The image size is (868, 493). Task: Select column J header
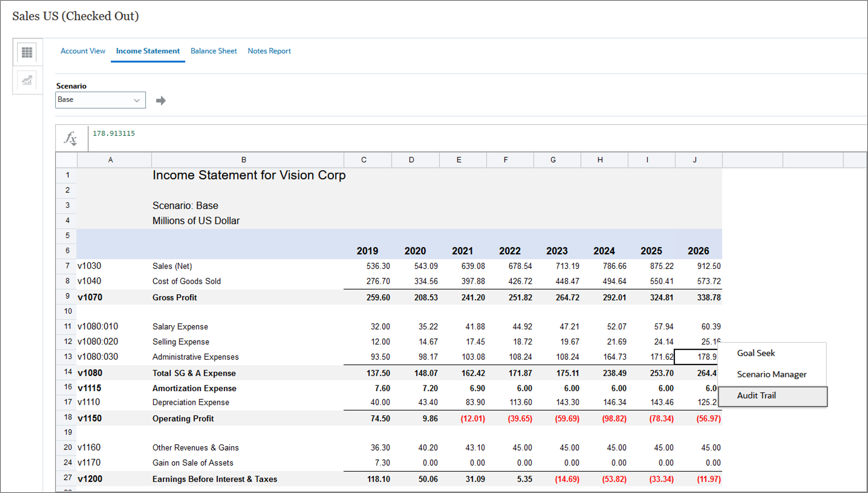[694, 160]
